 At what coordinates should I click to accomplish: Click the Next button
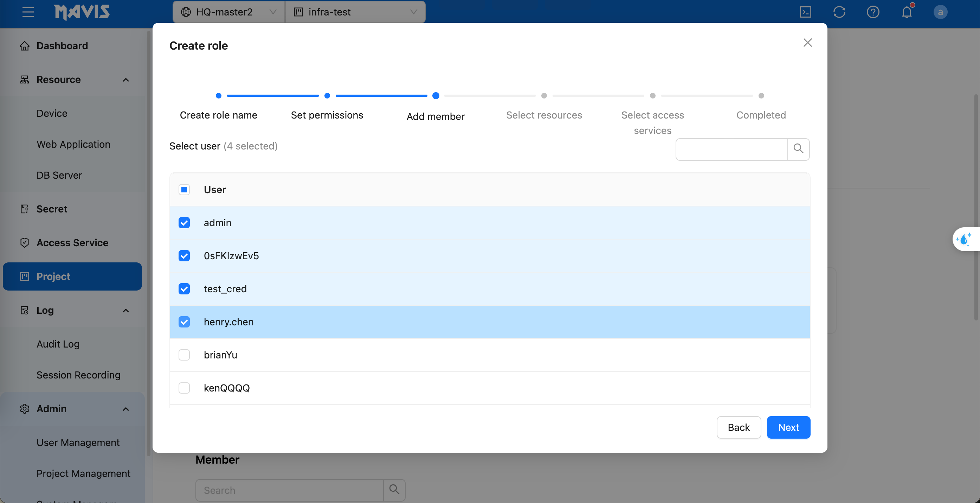[788, 427]
